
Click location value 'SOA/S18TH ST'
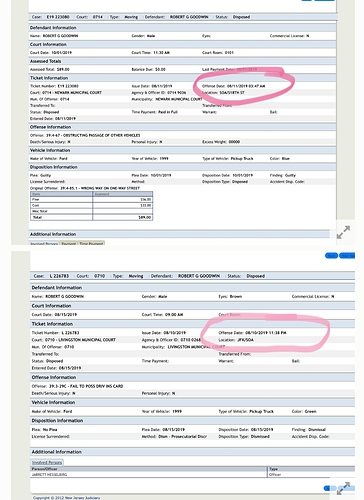232,92
